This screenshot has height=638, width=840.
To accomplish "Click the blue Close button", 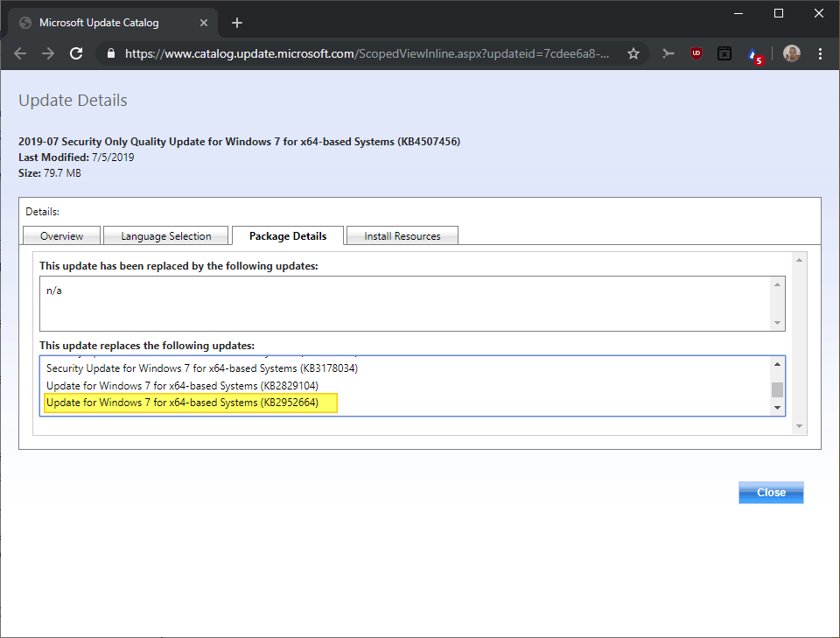I will [x=771, y=493].
